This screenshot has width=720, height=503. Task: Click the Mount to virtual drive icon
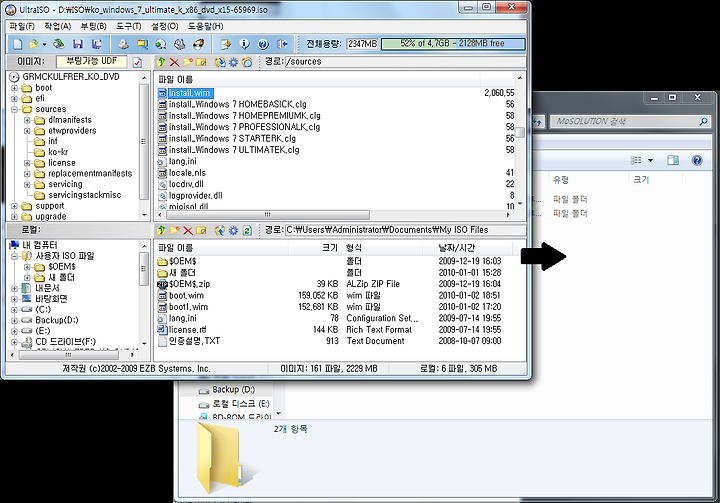[179, 44]
